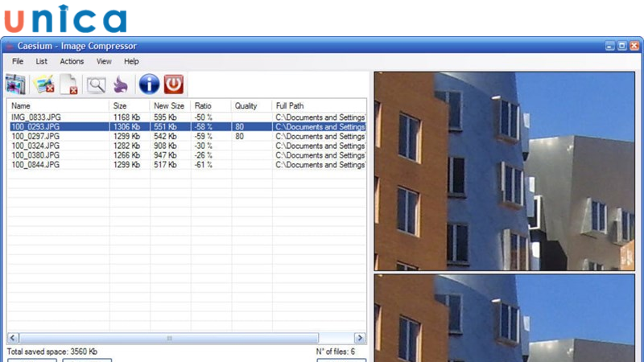Open the View menu

104,61
